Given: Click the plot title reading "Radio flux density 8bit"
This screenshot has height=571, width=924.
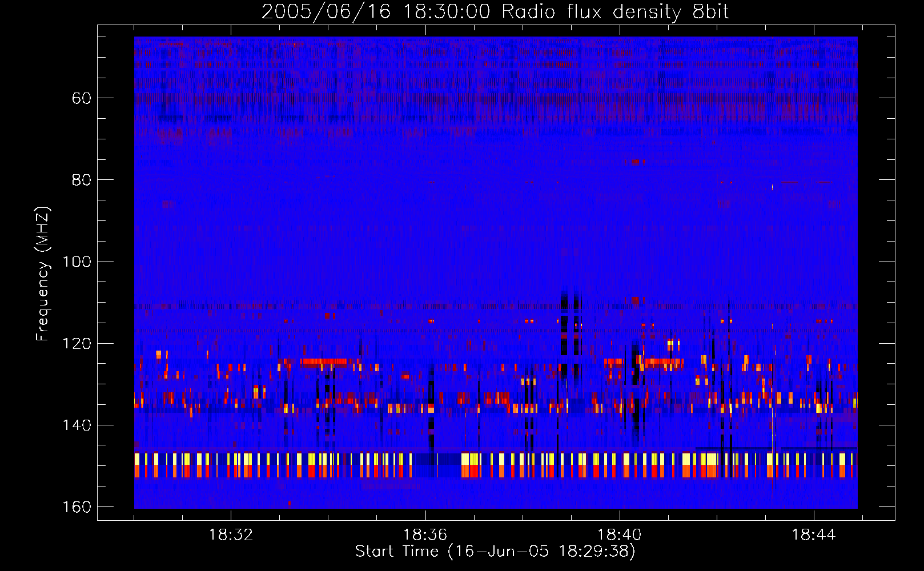Looking at the screenshot, I should pyautogui.click(x=616, y=12).
